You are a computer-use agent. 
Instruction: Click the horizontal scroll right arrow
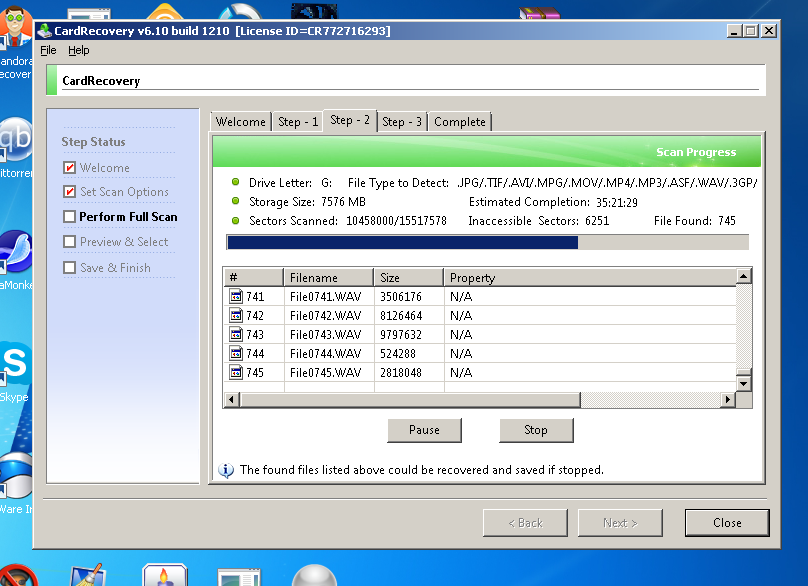click(728, 399)
